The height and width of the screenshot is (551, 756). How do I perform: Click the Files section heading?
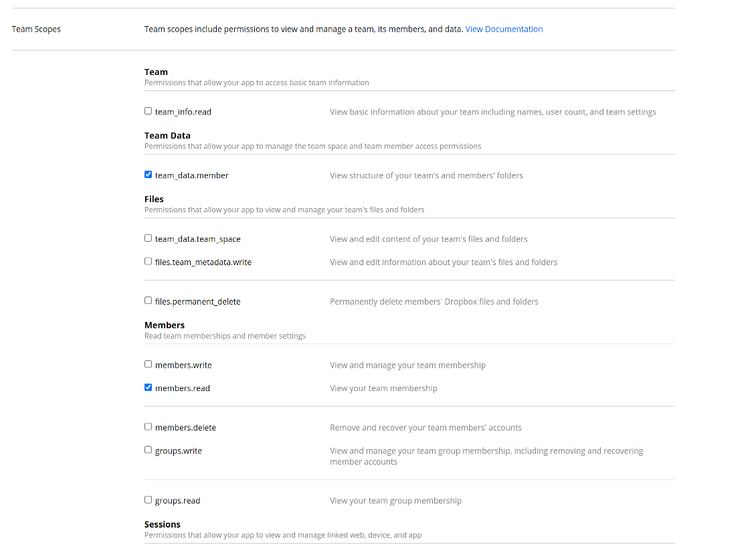pos(154,199)
